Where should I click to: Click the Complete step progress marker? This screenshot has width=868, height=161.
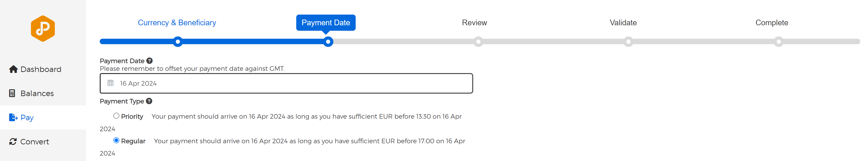(778, 42)
